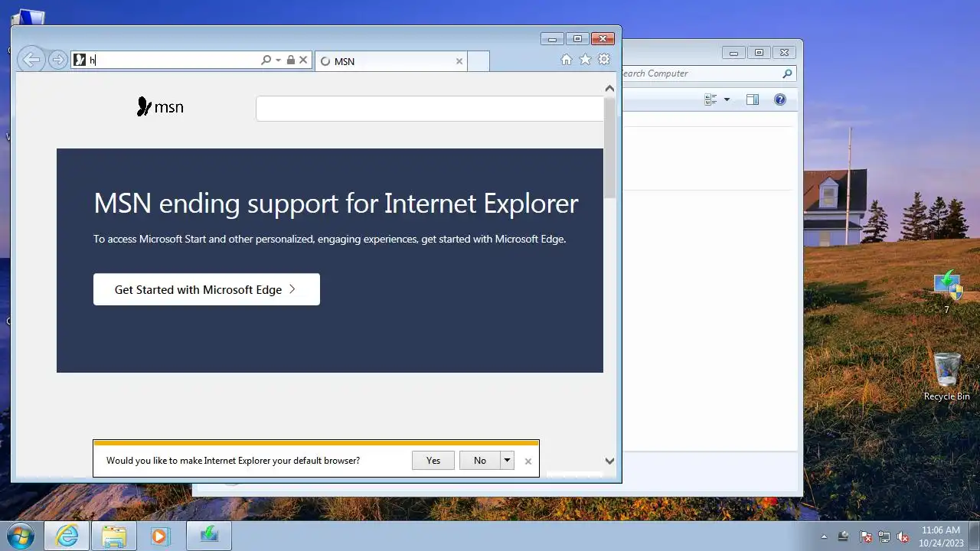This screenshot has height=551, width=980.
Task: Show hidden system tray icons
Action: click(x=824, y=536)
